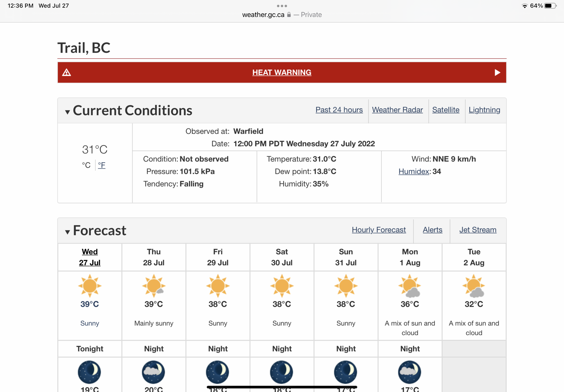
Task: Expand the HEAT WARNING alert details
Action: (x=282, y=72)
